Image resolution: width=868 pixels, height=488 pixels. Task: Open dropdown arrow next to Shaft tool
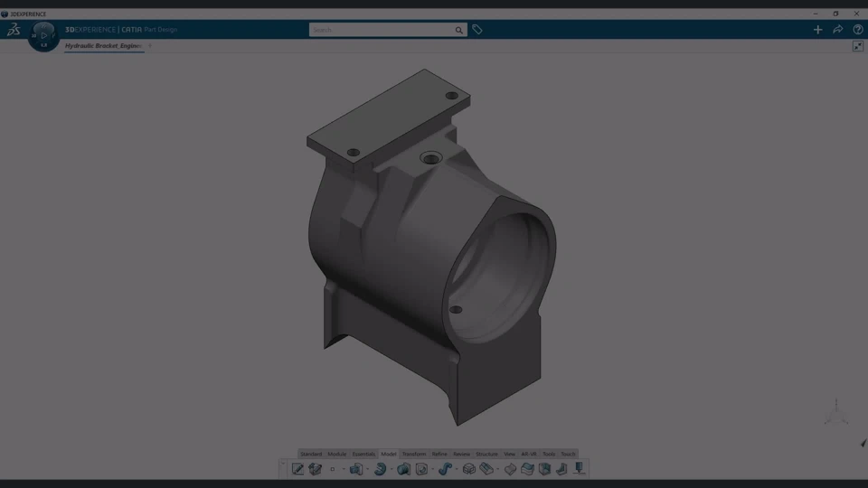coord(392,469)
